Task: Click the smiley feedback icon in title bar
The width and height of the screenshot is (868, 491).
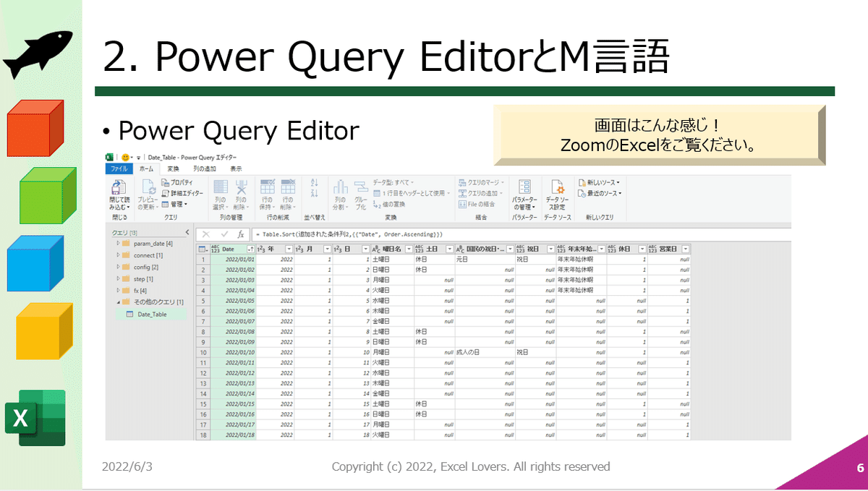Action: (x=125, y=157)
